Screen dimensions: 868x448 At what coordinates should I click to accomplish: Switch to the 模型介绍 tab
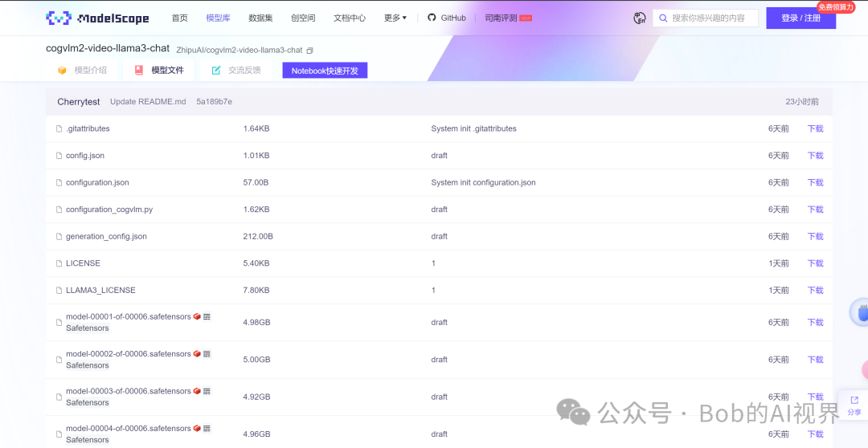(x=83, y=70)
